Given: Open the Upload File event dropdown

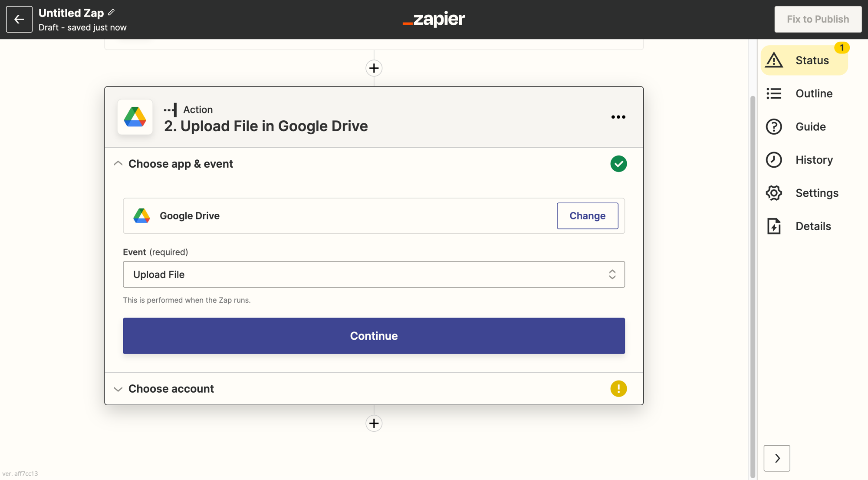Looking at the screenshot, I should [x=374, y=275].
